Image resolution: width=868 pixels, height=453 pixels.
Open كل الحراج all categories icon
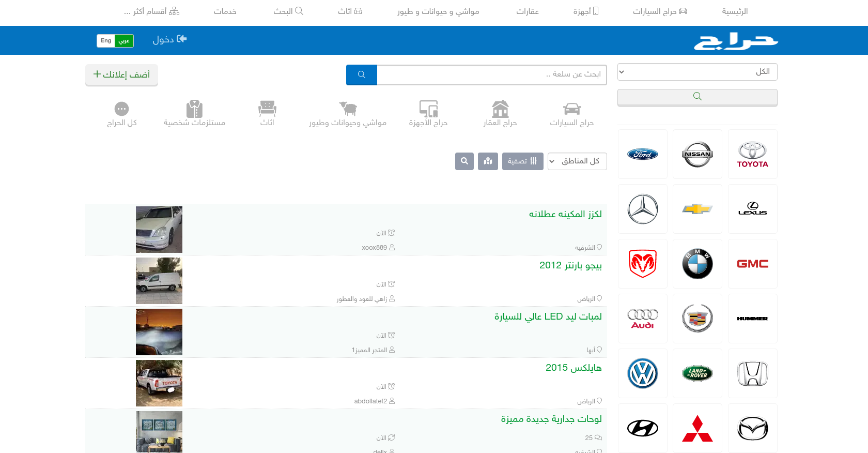[122, 113]
